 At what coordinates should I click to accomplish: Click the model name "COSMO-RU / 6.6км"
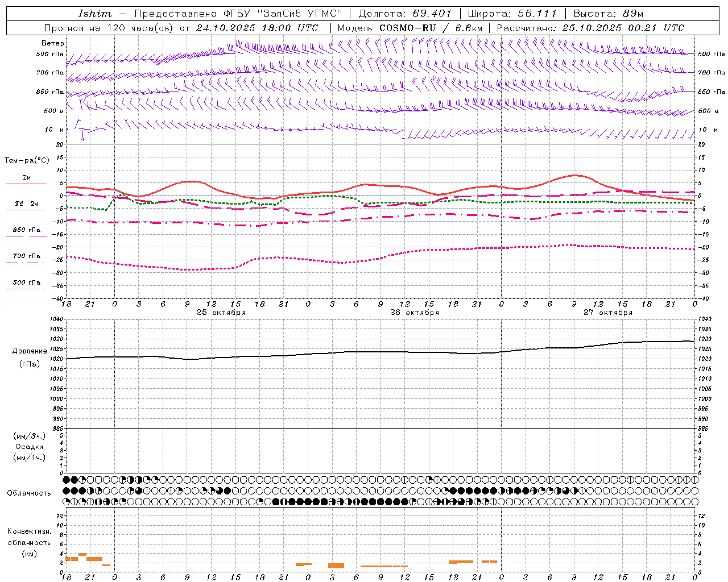click(431, 28)
